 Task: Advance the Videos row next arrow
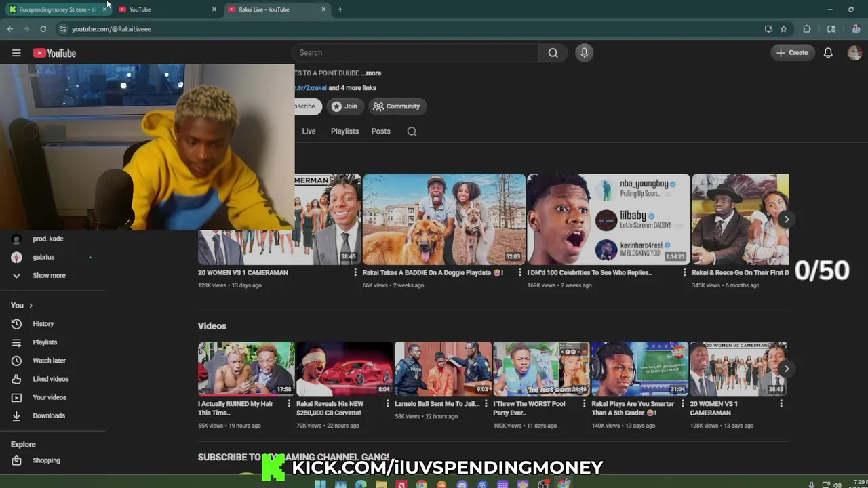coord(786,369)
